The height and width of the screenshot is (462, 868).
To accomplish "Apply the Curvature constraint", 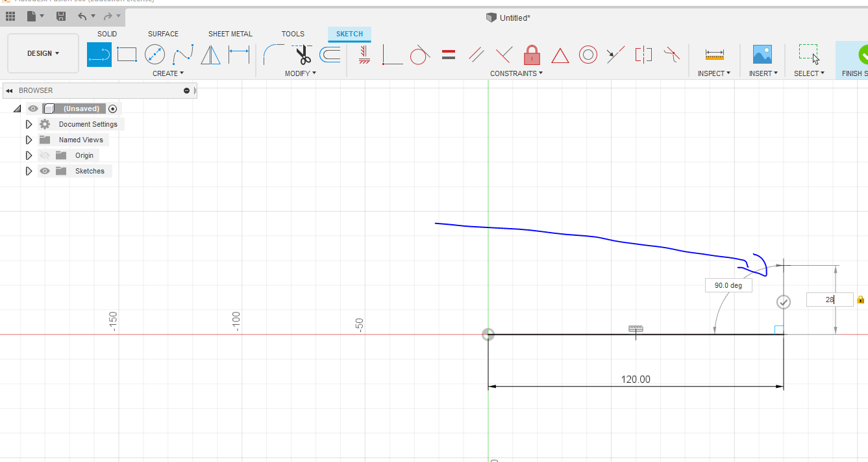I will click(x=672, y=55).
